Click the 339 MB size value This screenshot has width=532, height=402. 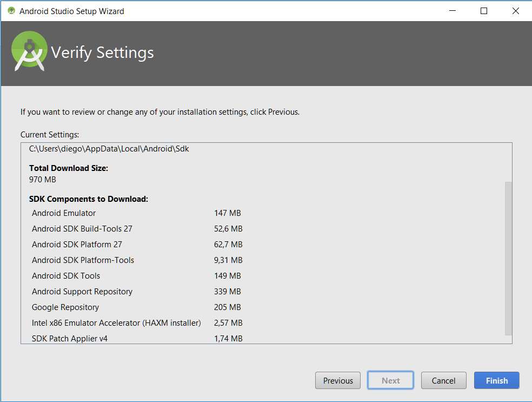coord(227,291)
